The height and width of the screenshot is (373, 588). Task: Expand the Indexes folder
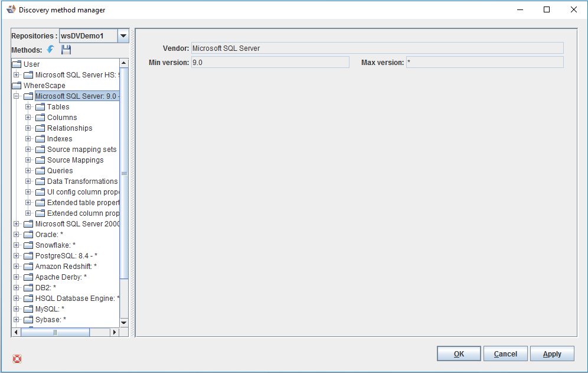click(x=28, y=138)
